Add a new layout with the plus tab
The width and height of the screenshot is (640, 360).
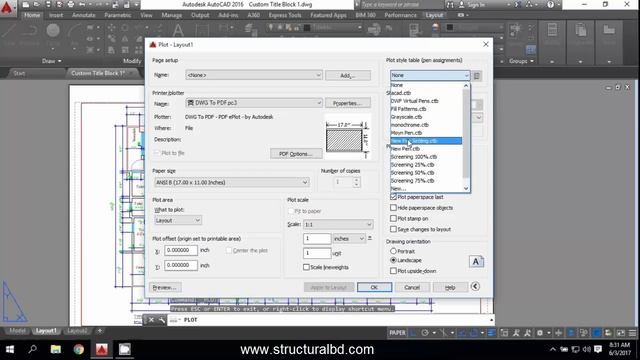coord(99,331)
